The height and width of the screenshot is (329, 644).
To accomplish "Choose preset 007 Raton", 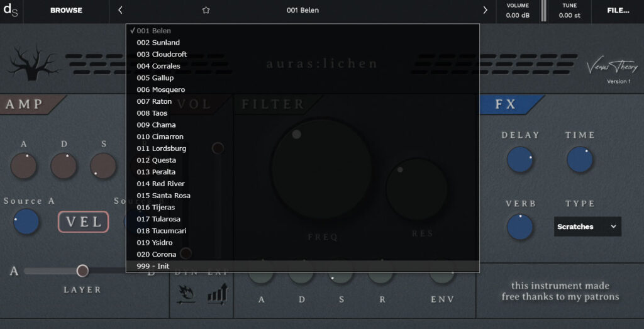I will 303,101.
